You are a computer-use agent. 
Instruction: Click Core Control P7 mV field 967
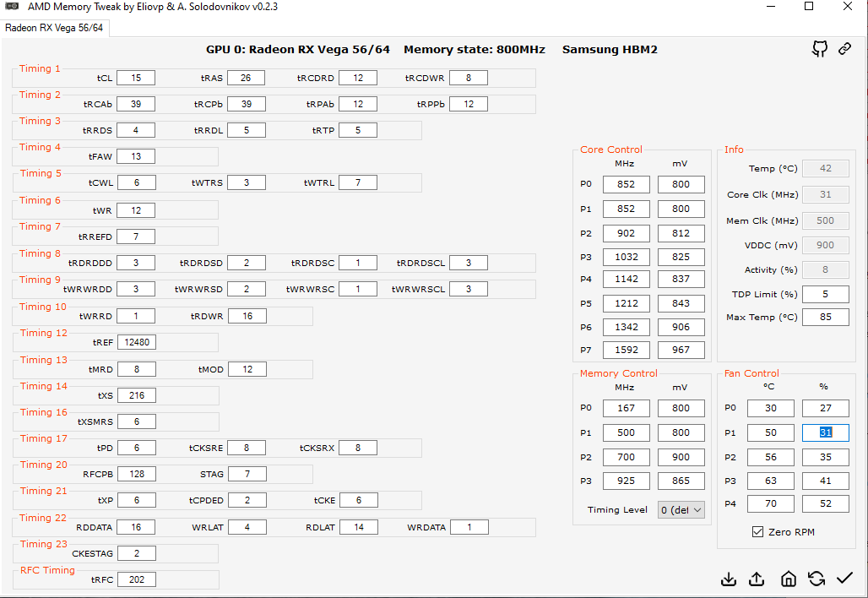pos(681,350)
